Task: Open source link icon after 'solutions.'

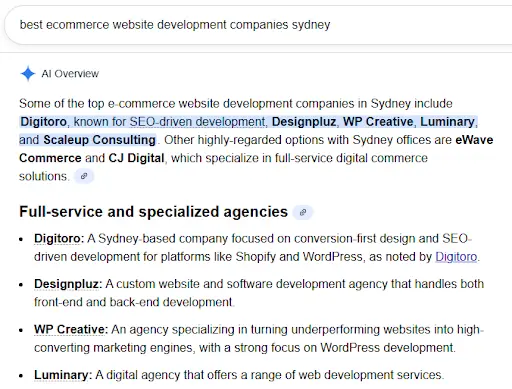Action: point(84,176)
